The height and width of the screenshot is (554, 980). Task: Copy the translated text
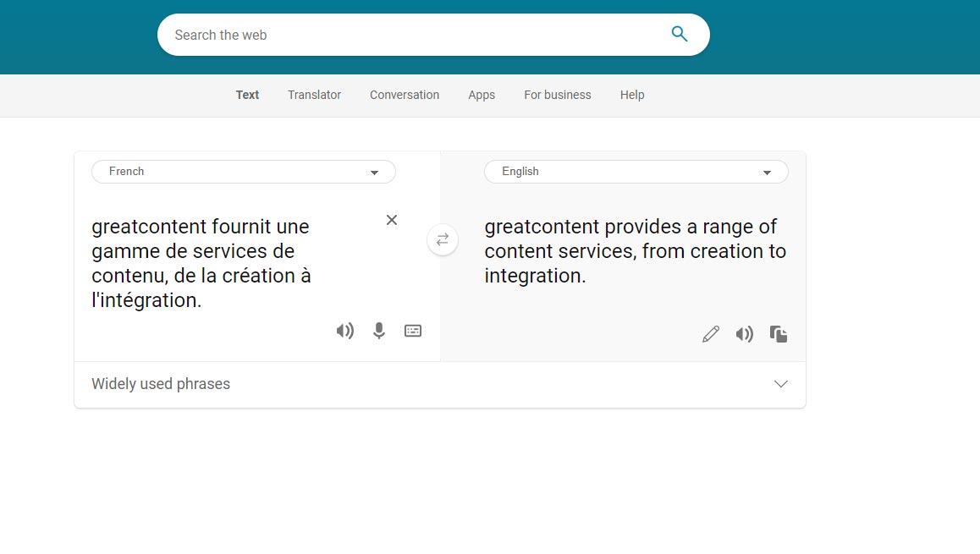click(x=778, y=334)
